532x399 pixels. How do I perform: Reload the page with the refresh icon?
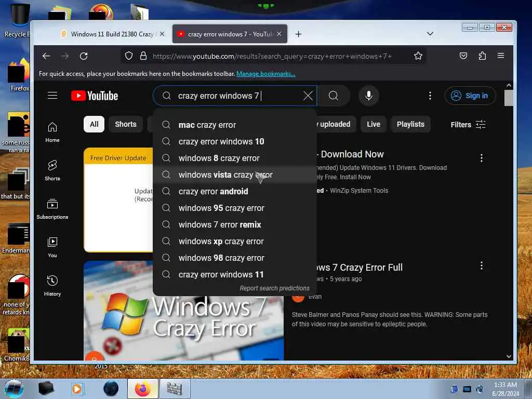pyautogui.click(x=84, y=56)
